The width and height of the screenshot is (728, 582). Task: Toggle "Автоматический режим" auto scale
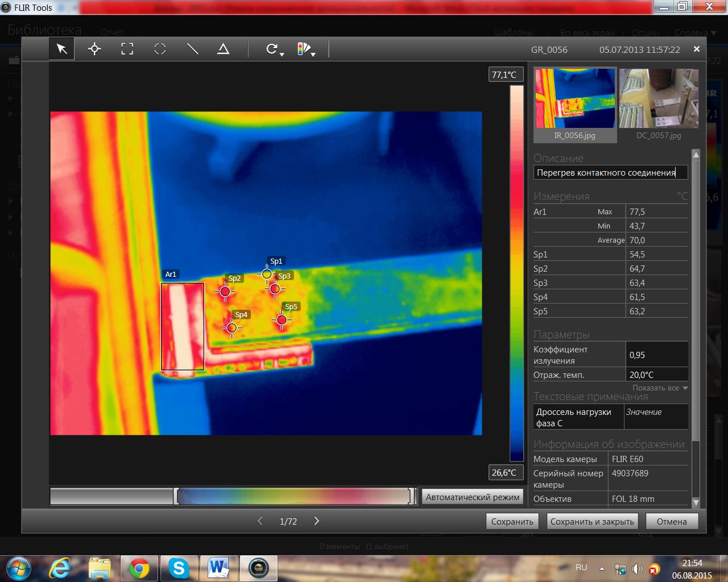pos(472,497)
